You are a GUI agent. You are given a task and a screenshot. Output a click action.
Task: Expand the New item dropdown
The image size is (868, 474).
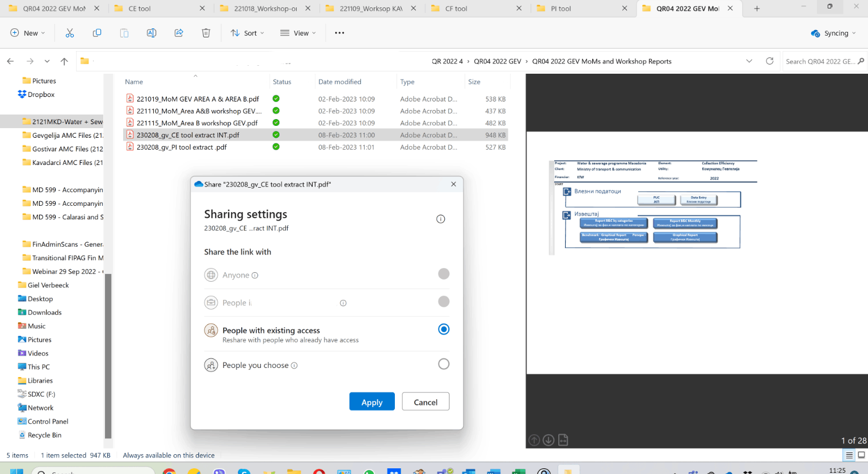click(x=27, y=33)
